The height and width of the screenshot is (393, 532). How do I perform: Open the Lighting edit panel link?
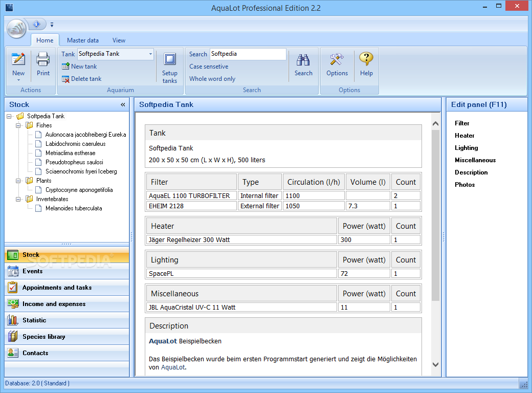(x=466, y=147)
